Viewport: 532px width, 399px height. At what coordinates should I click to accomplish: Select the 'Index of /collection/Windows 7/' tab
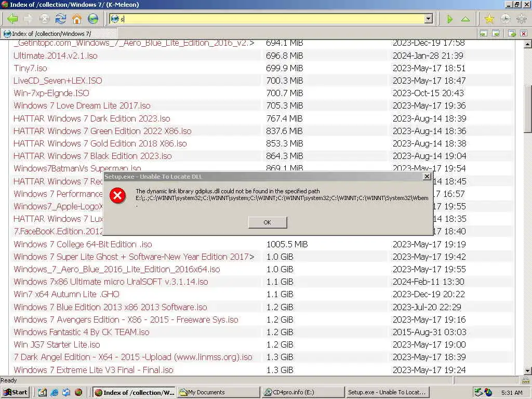pos(59,34)
